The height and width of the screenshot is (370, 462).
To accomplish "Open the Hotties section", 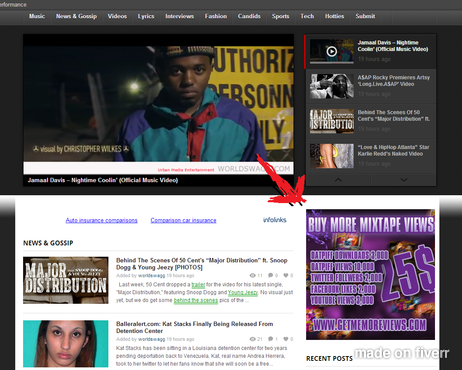I will pyautogui.click(x=334, y=16).
